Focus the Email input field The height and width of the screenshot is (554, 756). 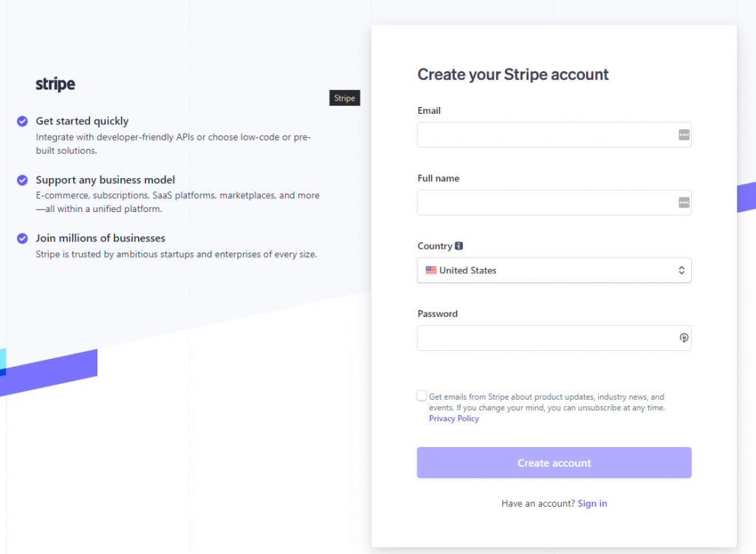554,135
